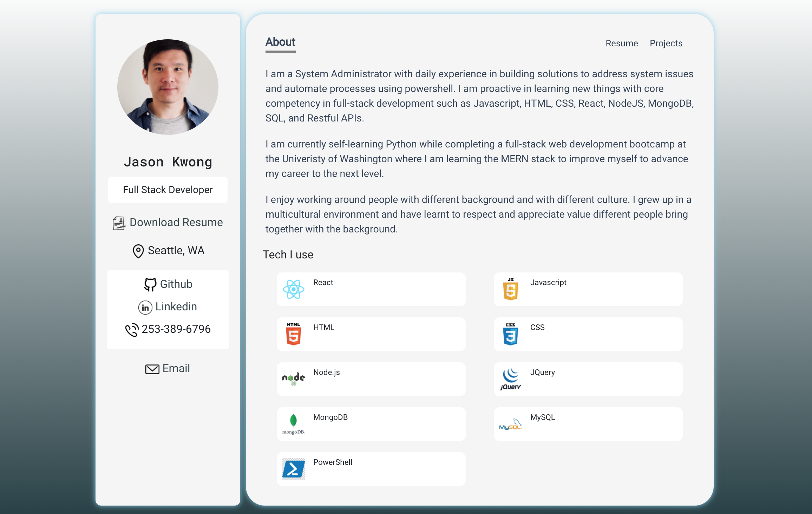This screenshot has height=514, width=812.
Task: Click the React atom logo icon
Action: (293, 289)
